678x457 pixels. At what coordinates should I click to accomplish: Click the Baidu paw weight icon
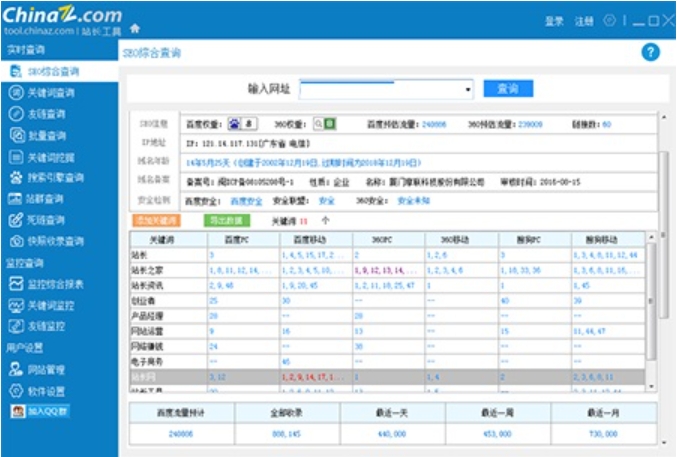coord(234,124)
